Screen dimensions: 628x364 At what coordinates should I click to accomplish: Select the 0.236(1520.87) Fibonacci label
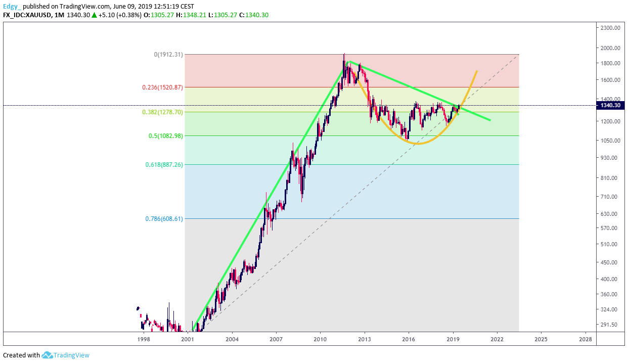coord(162,87)
